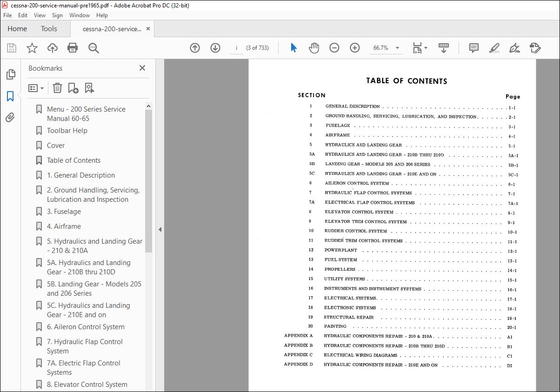Open the Toolbar Help bookmark
The width and height of the screenshot is (560, 392).
[x=67, y=131]
